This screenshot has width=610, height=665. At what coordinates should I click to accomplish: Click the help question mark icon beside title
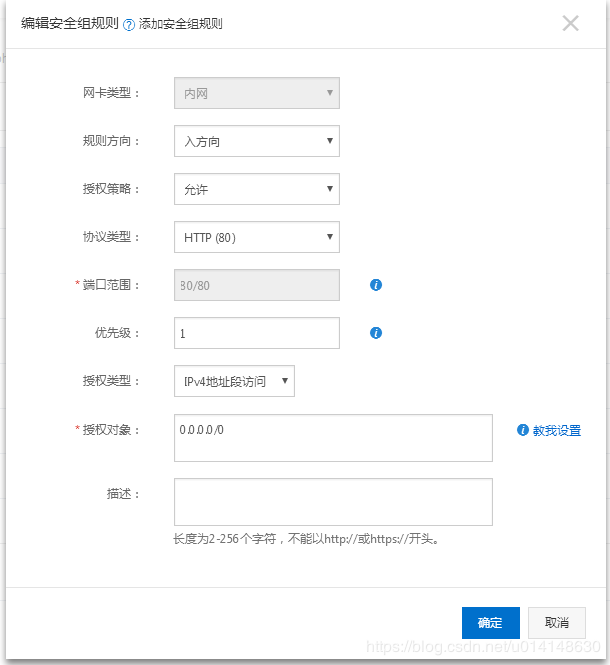pyautogui.click(x=129, y=24)
